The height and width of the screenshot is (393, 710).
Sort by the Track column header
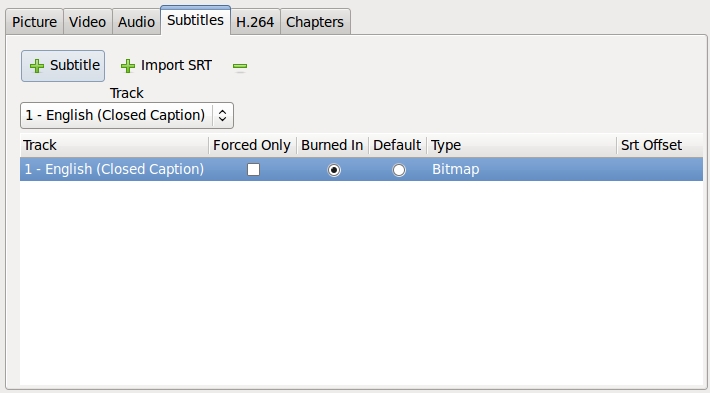click(114, 145)
